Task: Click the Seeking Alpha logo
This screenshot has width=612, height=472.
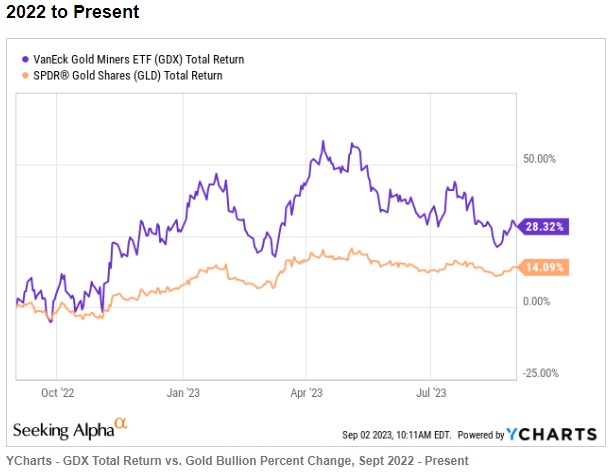Action: click(70, 429)
